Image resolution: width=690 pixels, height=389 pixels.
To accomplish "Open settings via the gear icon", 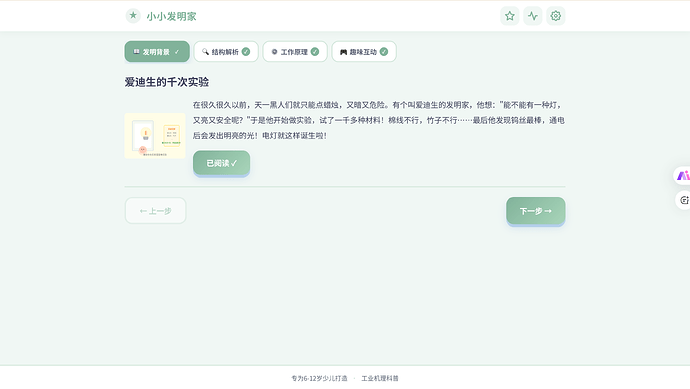I will (555, 16).
